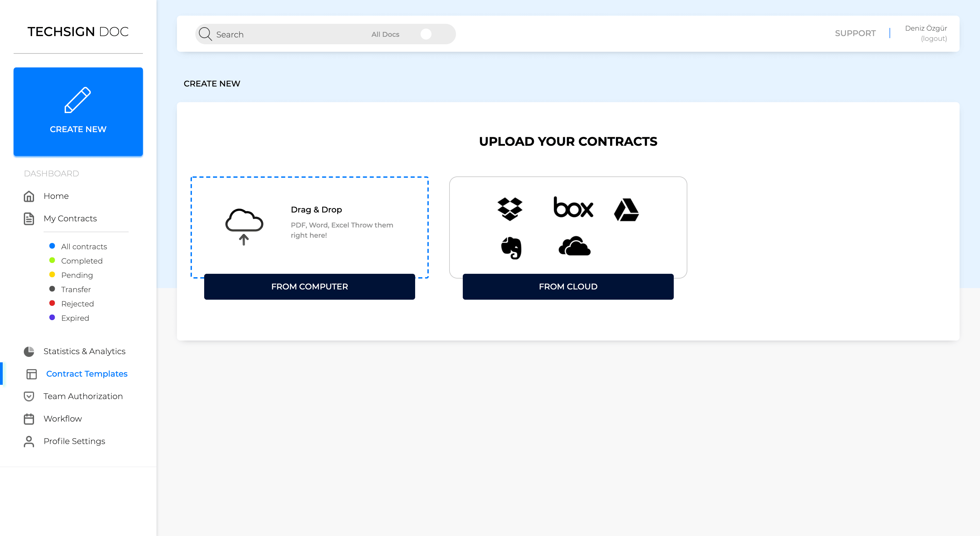Click the Evernote elephant icon
The image size is (980, 536).
tap(511, 248)
